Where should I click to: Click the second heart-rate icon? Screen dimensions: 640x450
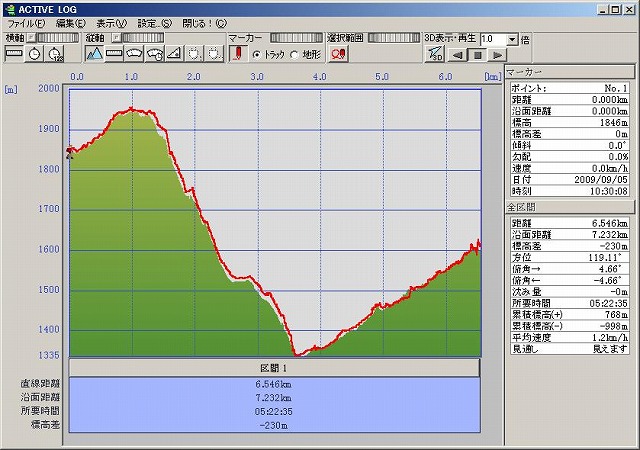215,53
